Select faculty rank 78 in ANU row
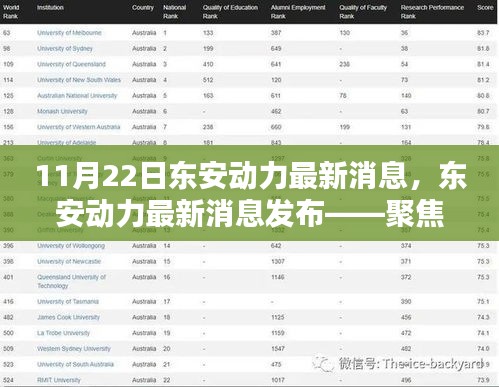The image size is (499, 387). click(343, 96)
